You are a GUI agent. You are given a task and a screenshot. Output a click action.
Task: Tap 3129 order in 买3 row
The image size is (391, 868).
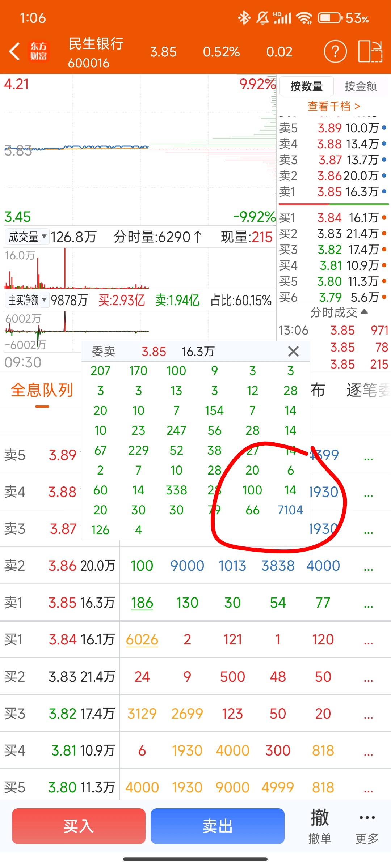pos(142,714)
